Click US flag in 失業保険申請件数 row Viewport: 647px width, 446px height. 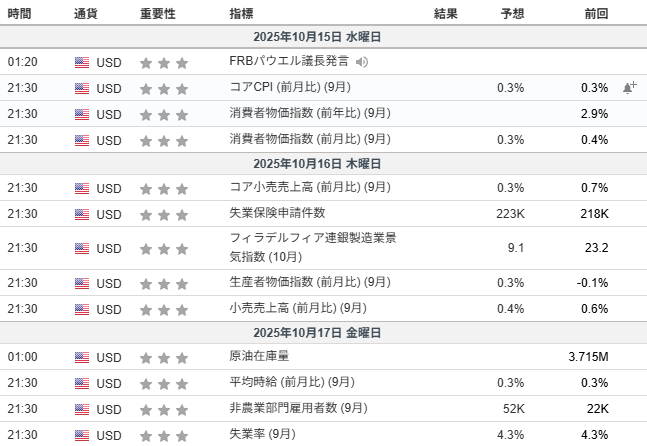[82, 214]
